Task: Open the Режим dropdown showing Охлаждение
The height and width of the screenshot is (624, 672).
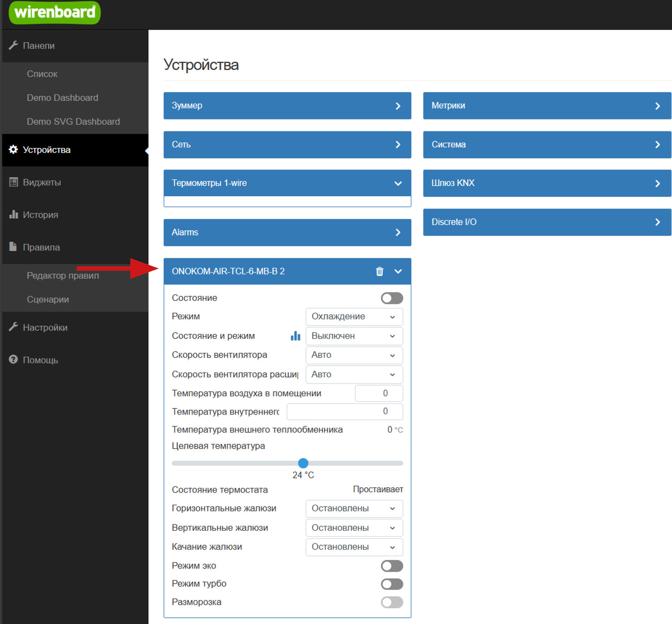Action: (354, 316)
